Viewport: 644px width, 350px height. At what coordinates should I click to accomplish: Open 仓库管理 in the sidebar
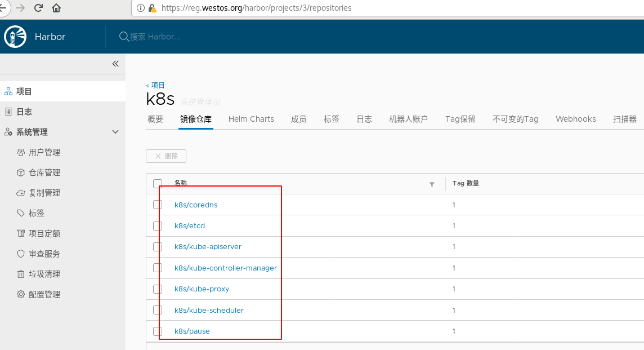click(44, 172)
